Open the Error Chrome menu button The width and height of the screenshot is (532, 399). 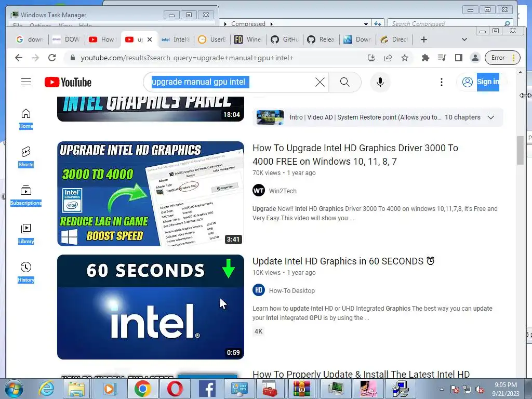pyautogui.click(x=502, y=58)
